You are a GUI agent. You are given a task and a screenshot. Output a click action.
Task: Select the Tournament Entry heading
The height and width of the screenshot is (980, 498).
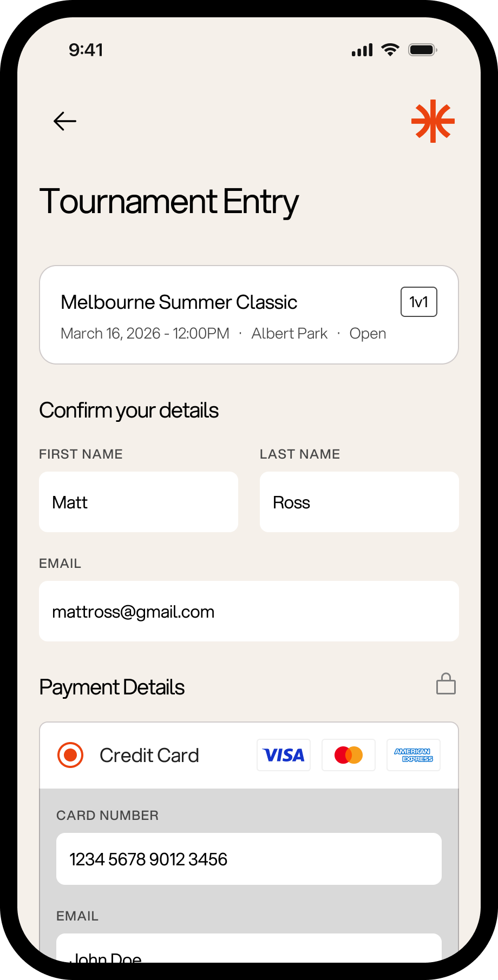click(x=168, y=201)
